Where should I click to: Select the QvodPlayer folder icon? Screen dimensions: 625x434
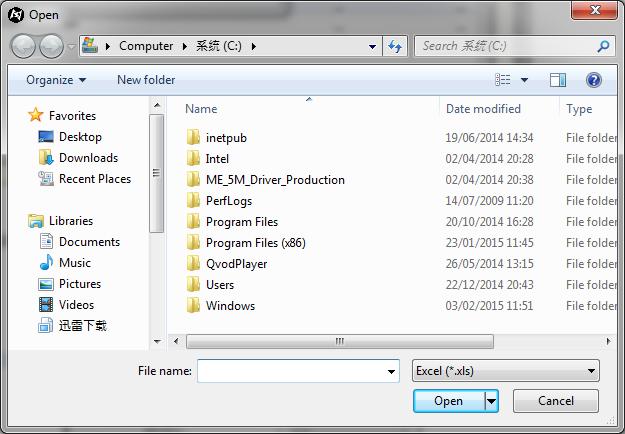193,264
